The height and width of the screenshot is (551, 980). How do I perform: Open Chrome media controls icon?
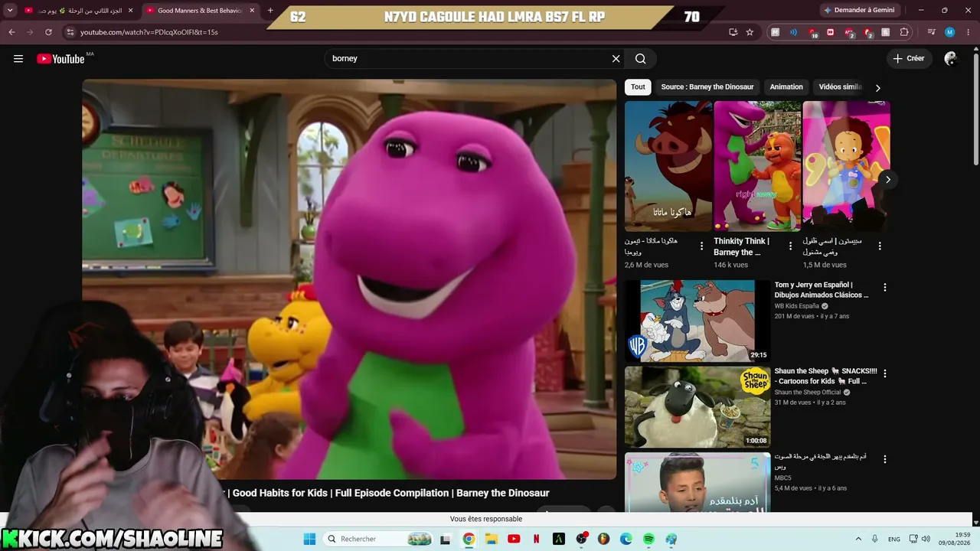pos(931,32)
